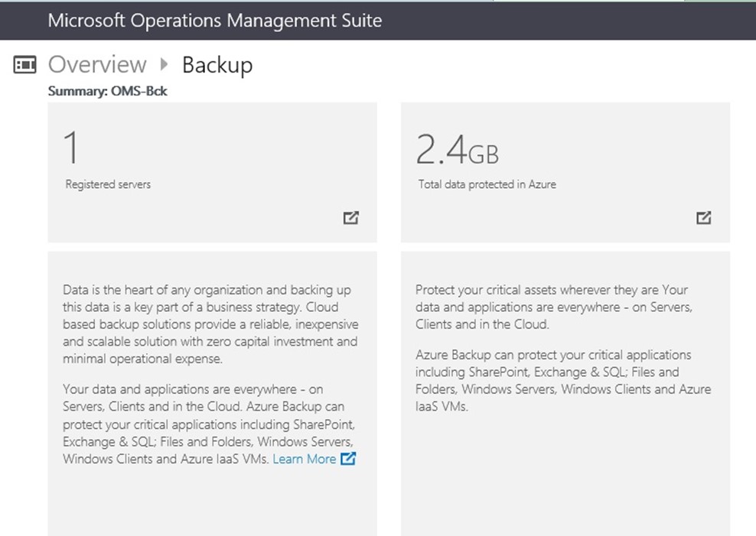This screenshot has width=756, height=536.
Task: Click the Overview dashboard icon
Action: 24,64
